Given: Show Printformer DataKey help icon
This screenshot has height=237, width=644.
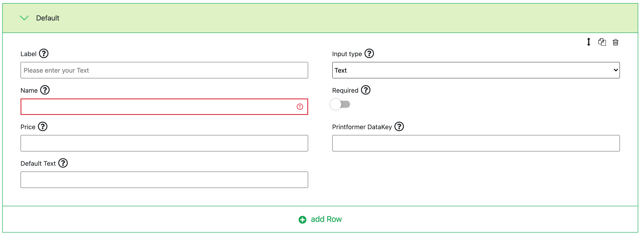Looking at the screenshot, I should (x=399, y=126).
